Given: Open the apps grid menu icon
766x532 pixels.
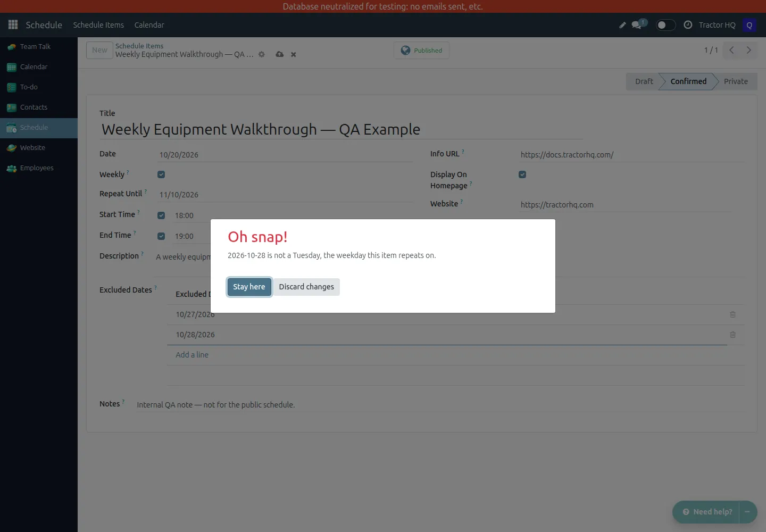Looking at the screenshot, I should tap(13, 25).
